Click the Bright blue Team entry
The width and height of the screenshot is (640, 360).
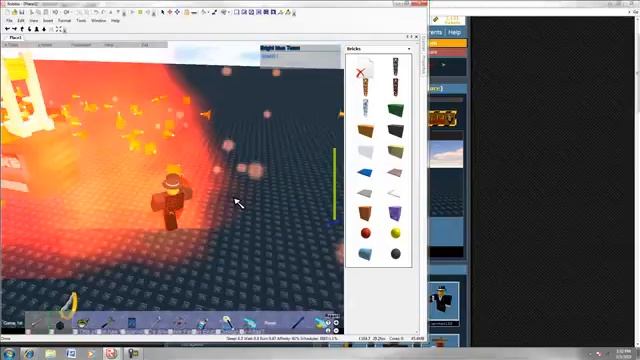coord(280,48)
